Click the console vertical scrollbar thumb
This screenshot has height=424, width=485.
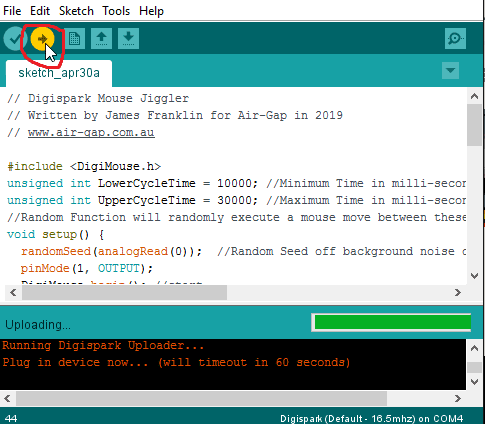click(474, 367)
